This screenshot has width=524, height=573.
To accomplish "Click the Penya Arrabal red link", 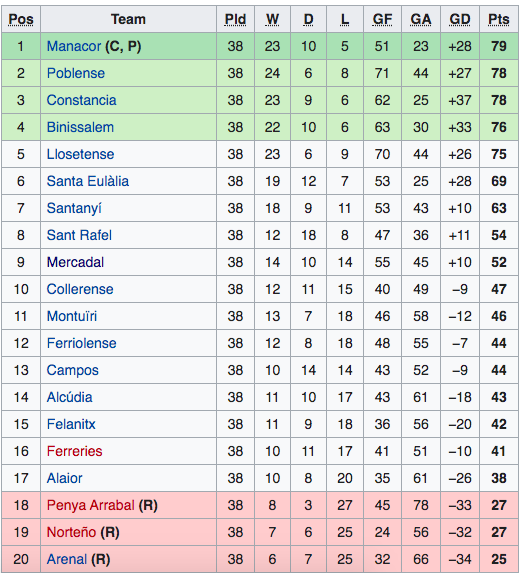I will tap(91, 505).
